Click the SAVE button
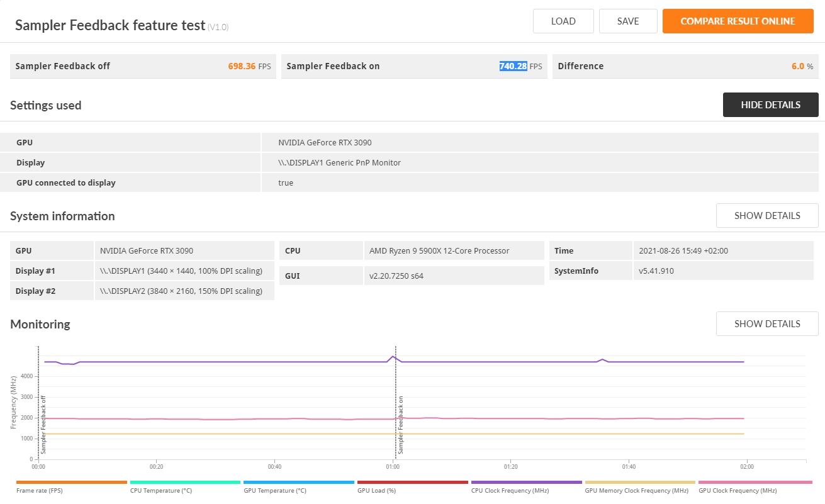The width and height of the screenshot is (825, 504). 628,21
